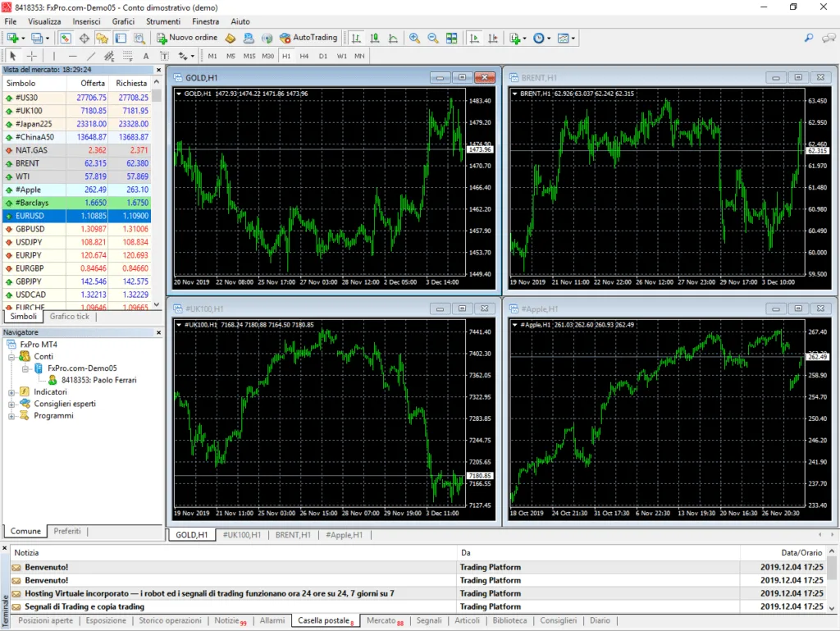The width and height of the screenshot is (840, 631).
Task: Toggle the Market Watch panel button
Action: 66,38
